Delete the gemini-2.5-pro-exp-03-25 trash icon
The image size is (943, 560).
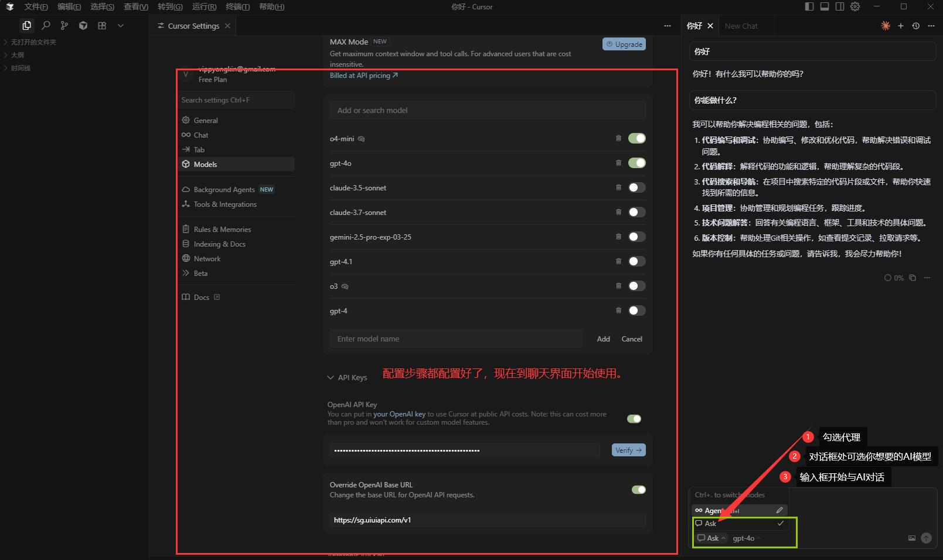(x=618, y=237)
